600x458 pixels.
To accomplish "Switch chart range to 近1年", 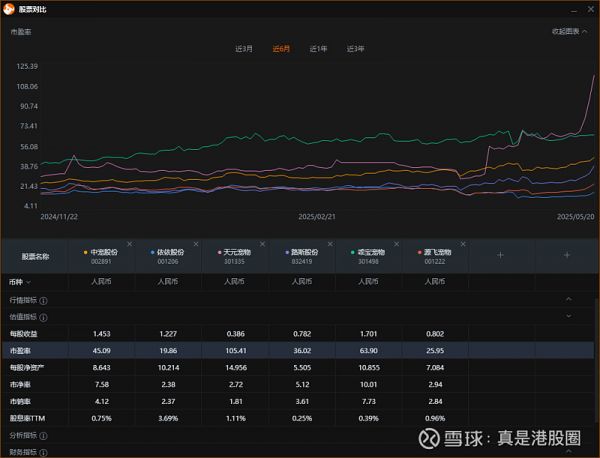I will point(318,49).
